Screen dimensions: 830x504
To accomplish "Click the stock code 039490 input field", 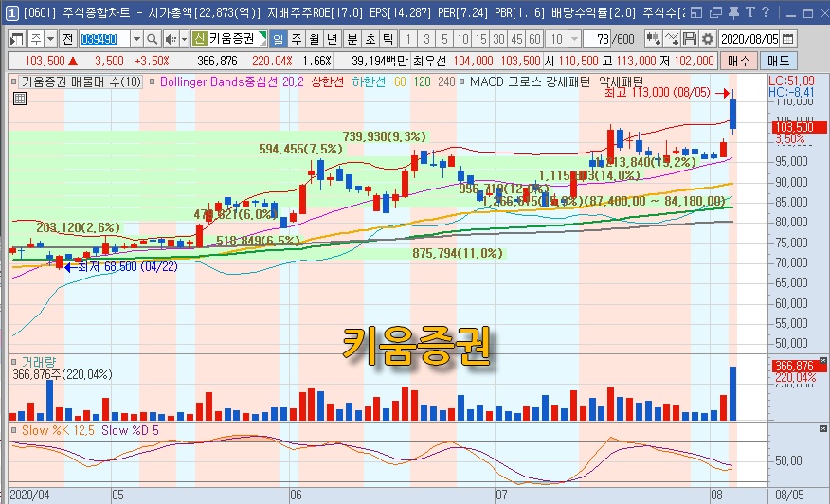I will pos(105,39).
